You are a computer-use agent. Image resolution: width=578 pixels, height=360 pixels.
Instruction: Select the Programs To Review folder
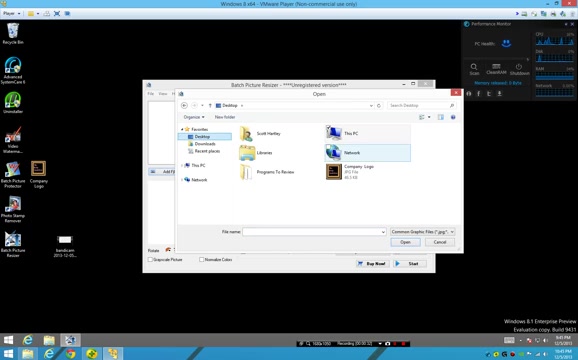267,172
